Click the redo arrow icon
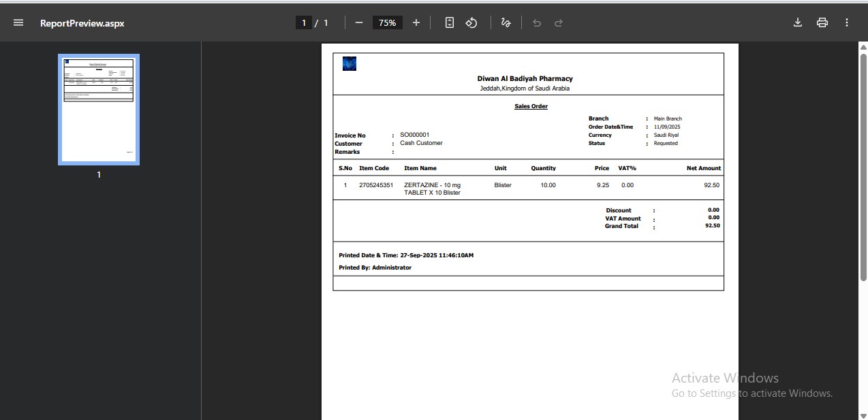Screen dimensions: 868x420 (559, 23)
